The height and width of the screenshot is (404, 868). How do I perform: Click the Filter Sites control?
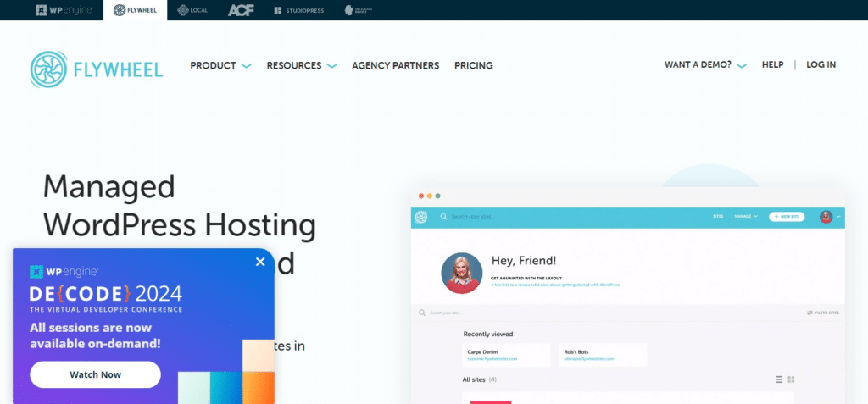pyautogui.click(x=822, y=313)
